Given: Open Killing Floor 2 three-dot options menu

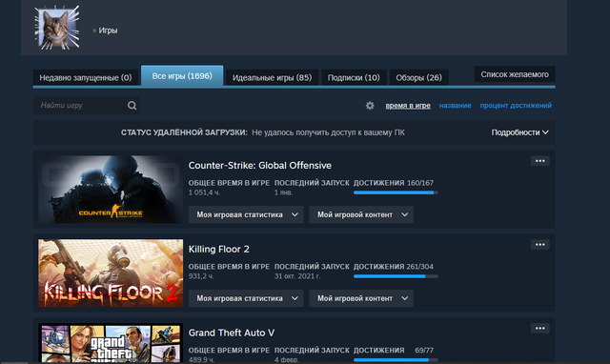Looking at the screenshot, I should click(x=540, y=244).
